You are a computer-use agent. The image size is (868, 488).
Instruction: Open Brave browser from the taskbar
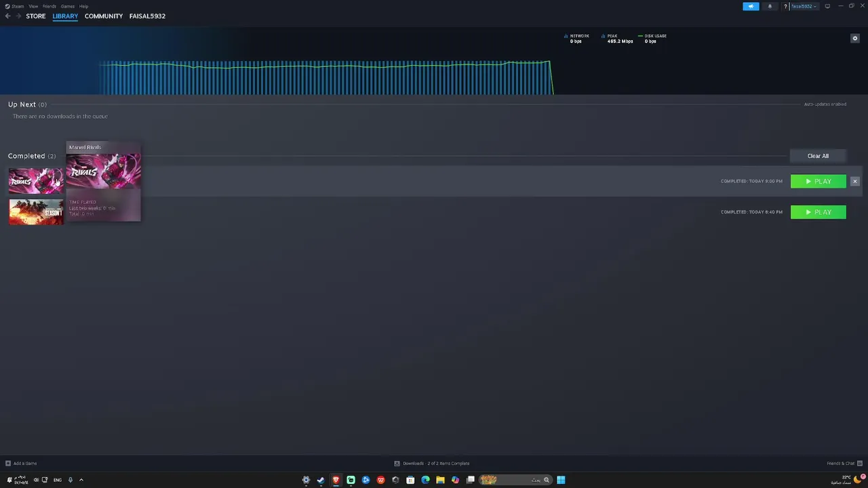pyautogui.click(x=336, y=480)
